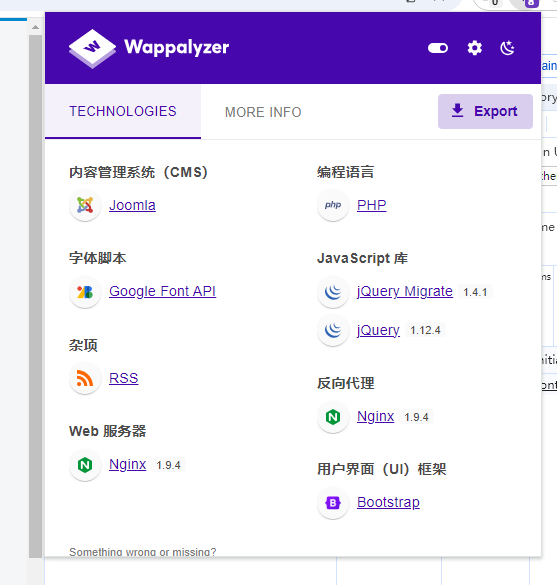Click the 字体脚本 heading
557x585 pixels.
97,258
